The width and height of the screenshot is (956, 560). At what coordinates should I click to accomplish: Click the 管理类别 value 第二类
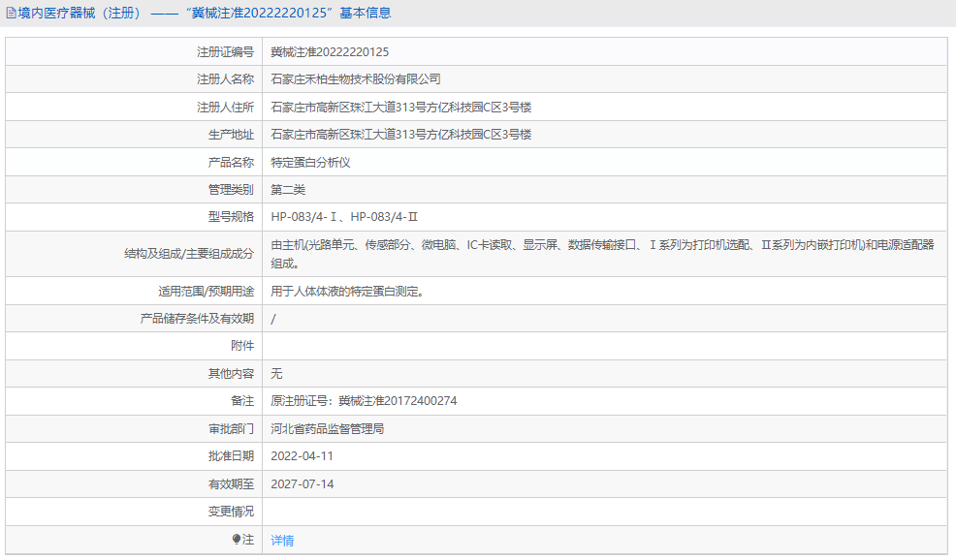288,190
